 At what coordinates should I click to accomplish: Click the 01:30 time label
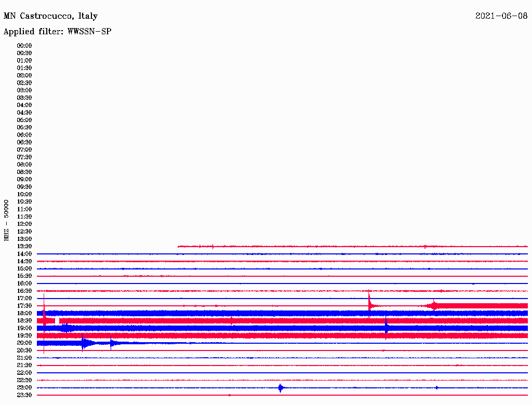(x=24, y=68)
